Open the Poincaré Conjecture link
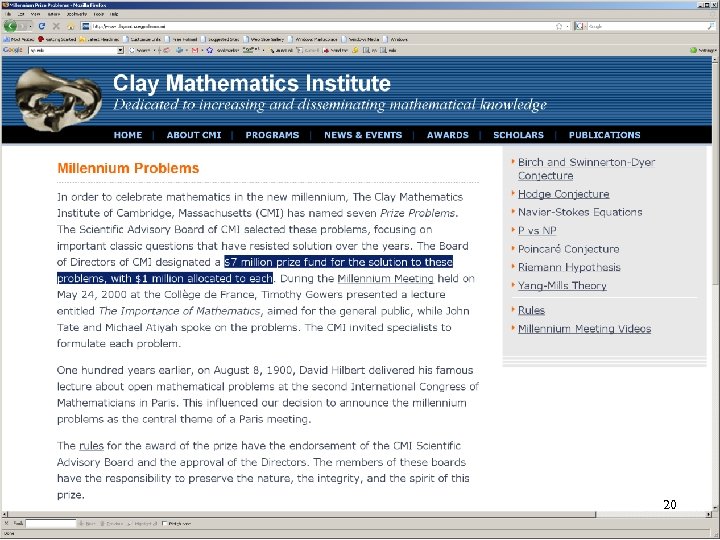720x540 pixels. click(x=568, y=249)
